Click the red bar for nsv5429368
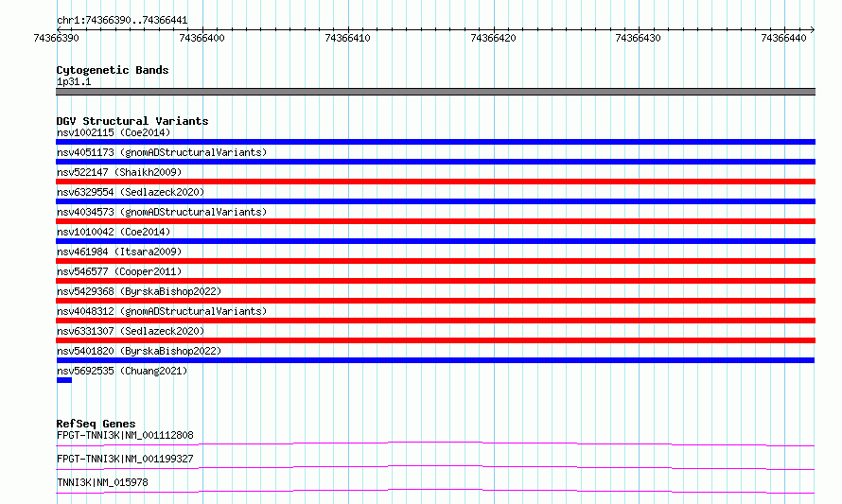The height and width of the screenshot is (504, 842). 435,301
